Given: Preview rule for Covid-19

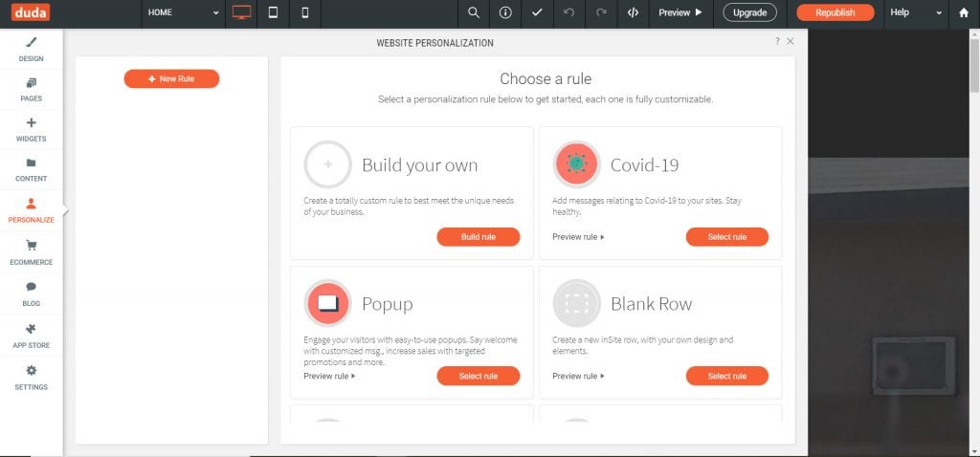Looking at the screenshot, I should (x=578, y=237).
